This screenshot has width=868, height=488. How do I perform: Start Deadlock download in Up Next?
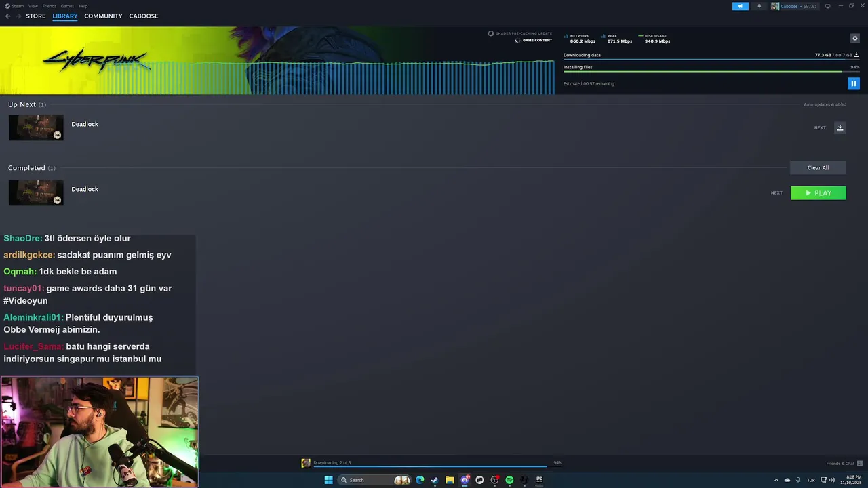(x=840, y=127)
